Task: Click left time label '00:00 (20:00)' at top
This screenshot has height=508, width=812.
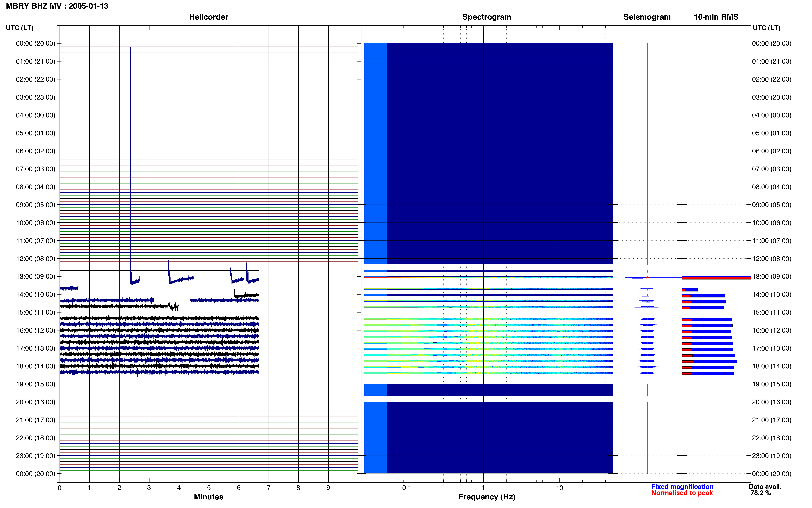Action: (x=36, y=43)
